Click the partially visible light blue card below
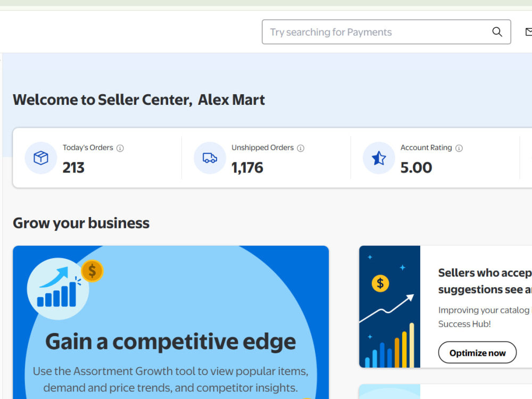Screen dimensions: 532x399 445,392
